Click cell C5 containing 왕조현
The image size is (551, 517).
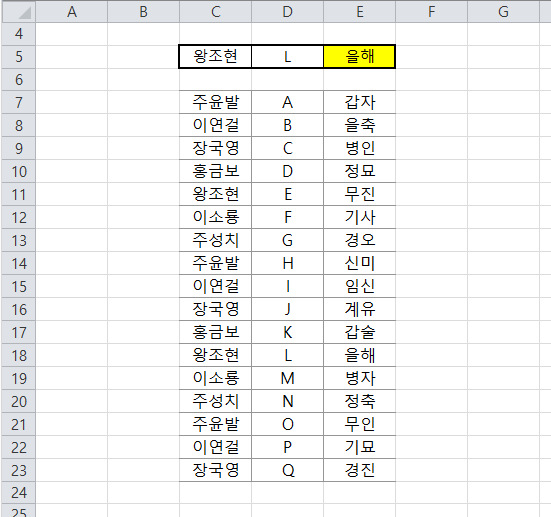coord(215,57)
